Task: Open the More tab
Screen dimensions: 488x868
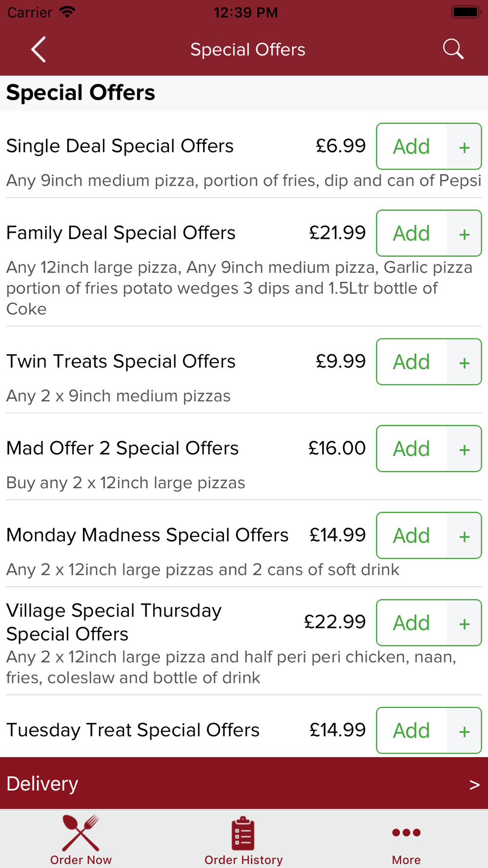Action: point(406,840)
